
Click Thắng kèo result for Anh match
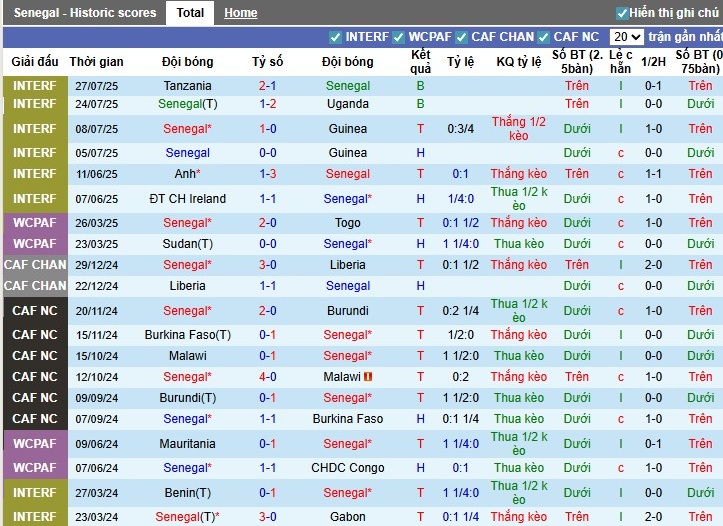(x=519, y=174)
